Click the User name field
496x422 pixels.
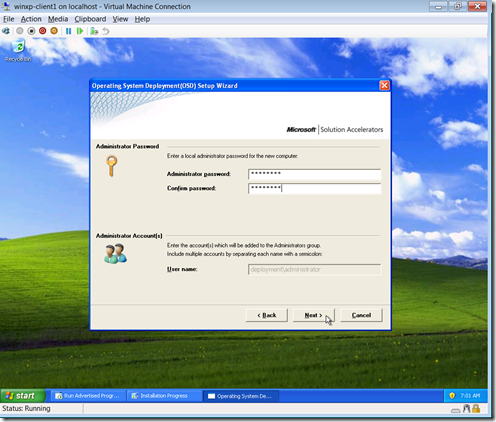[314, 269]
